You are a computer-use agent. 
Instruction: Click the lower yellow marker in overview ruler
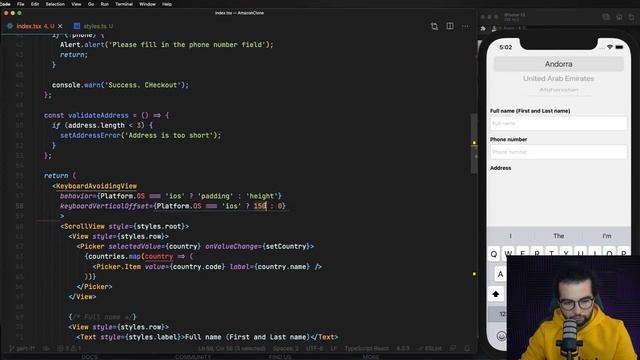click(474, 274)
